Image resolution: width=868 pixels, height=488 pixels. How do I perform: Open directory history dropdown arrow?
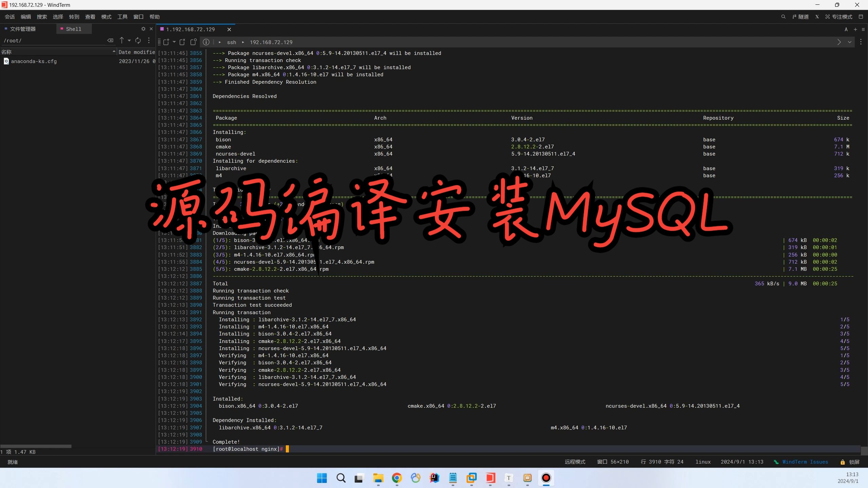tap(129, 41)
